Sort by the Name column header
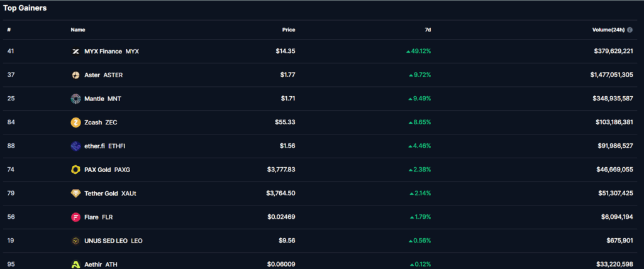The image size is (644, 269). click(78, 30)
